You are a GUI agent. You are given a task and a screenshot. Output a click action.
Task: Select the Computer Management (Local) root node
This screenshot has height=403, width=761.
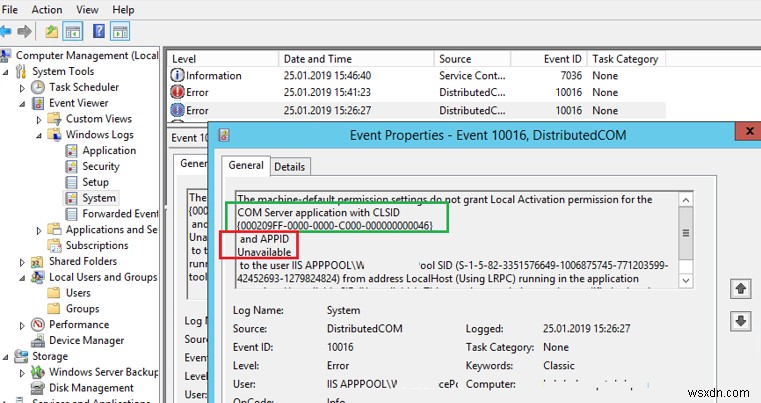pyautogui.click(x=87, y=55)
